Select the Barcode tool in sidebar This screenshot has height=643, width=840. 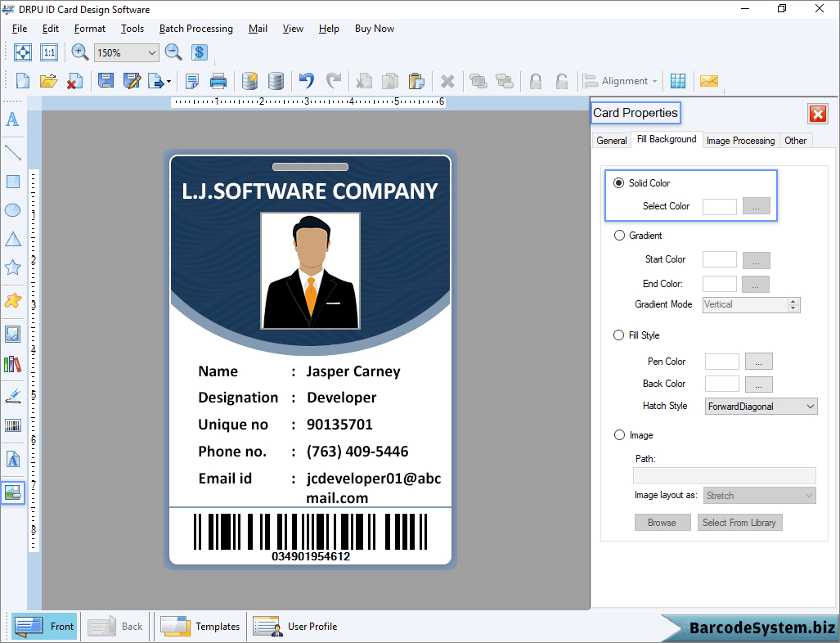coord(12,425)
